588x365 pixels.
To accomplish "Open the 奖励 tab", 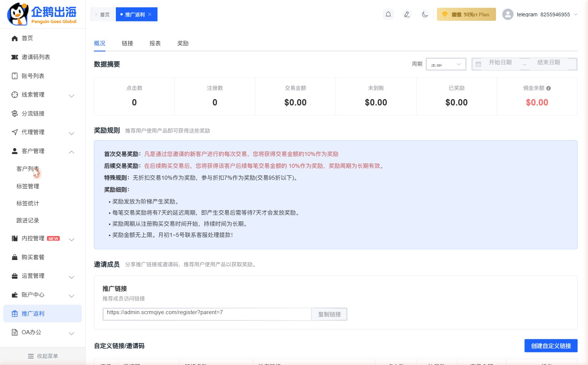I will (183, 43).
